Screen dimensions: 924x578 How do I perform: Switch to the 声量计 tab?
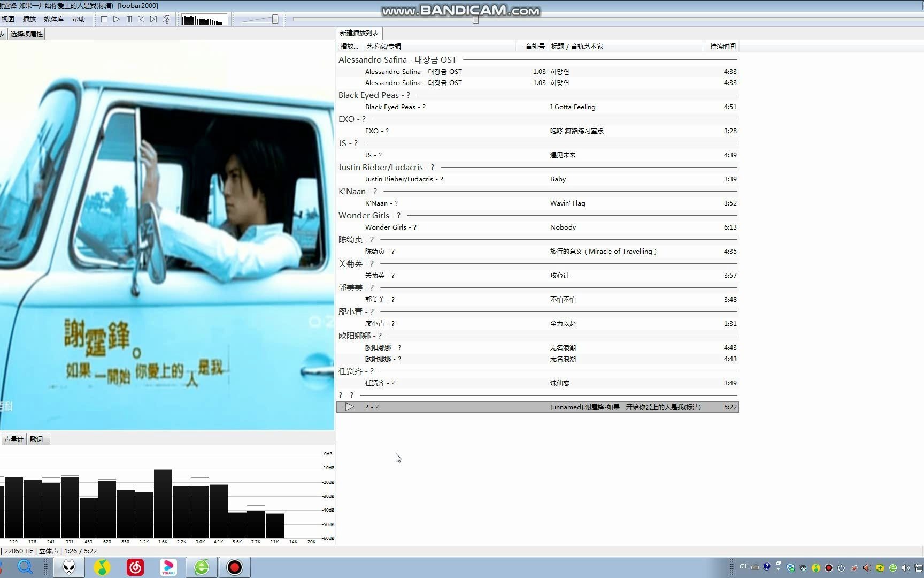pos(13,439)
